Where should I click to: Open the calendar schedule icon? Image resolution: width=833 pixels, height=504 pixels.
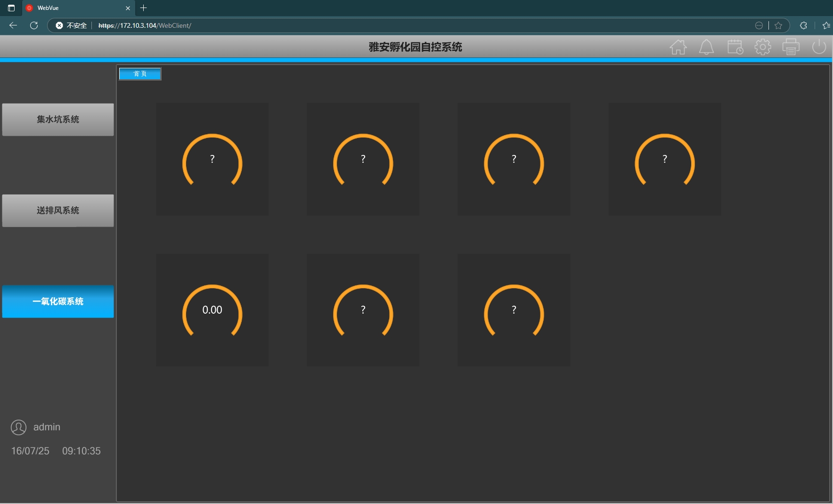coord(735,47)
